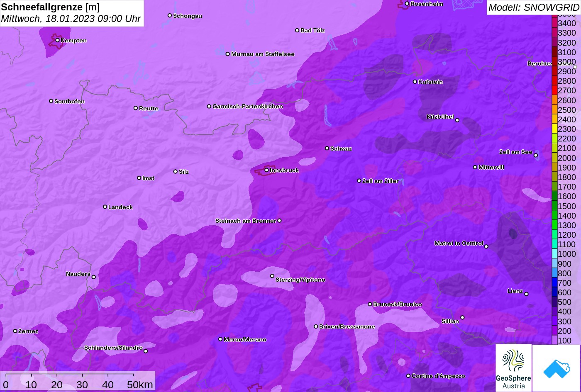Click the 100 m legend color swatch
Screen dimensions: 581x392
tap(554, 340)
